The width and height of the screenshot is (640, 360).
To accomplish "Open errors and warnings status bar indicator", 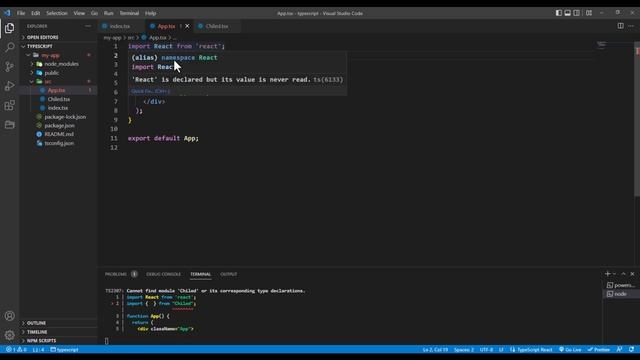I will click(x=16, y=350).
